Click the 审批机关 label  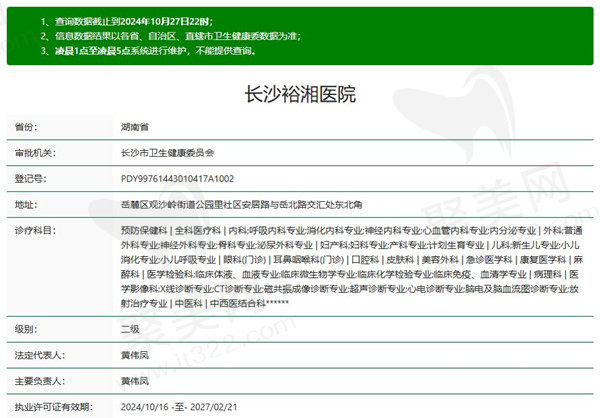coord(35,153)
